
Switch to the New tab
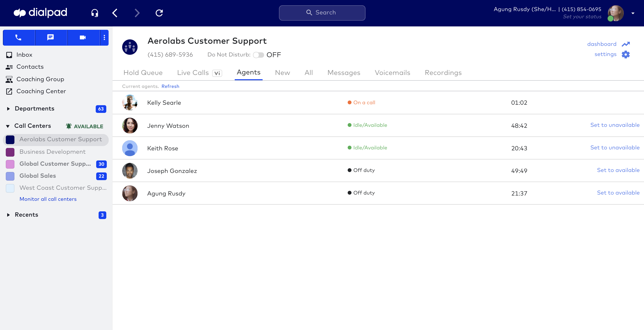click(x=283, y=73)
